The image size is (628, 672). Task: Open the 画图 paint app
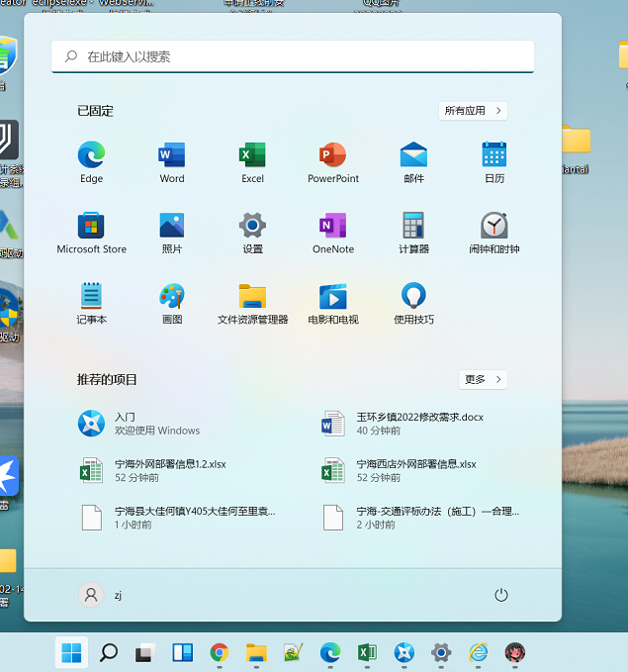172,303
